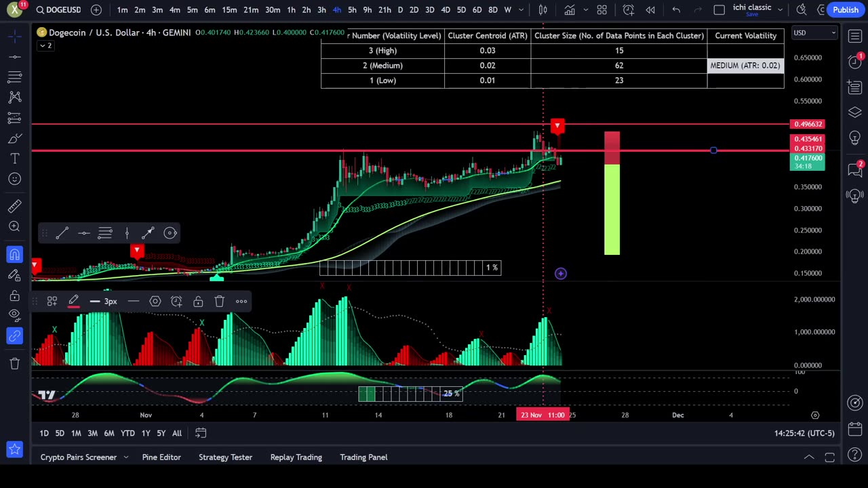Screen dimensions: 868x488
Task: Open the Fibonacci tools group
Action: pos(14,77)
